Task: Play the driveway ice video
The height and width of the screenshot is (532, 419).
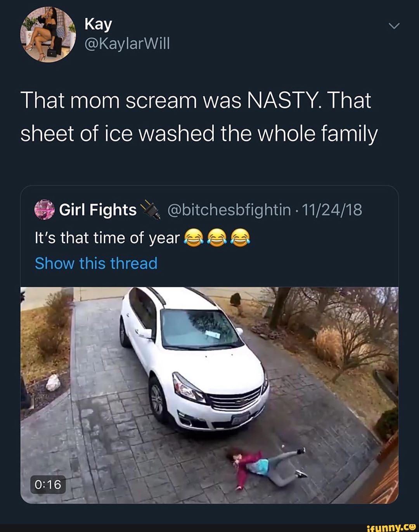Action: (x=209, y=395)
